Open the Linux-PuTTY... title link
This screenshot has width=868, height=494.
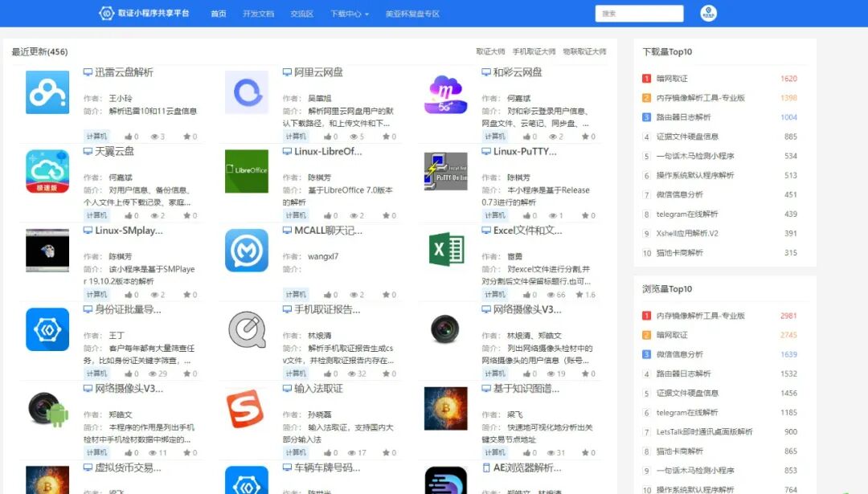(x=525, y=152)
